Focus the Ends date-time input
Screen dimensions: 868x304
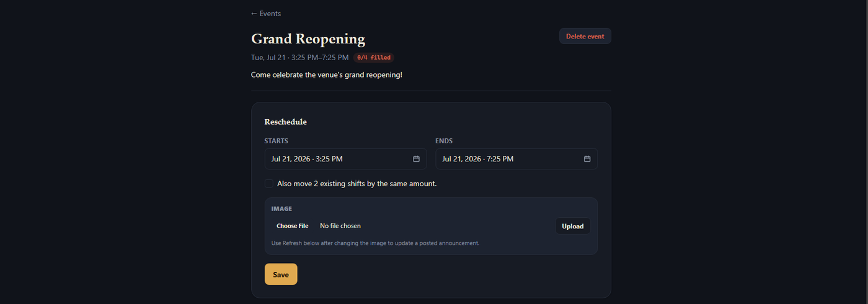516,159
